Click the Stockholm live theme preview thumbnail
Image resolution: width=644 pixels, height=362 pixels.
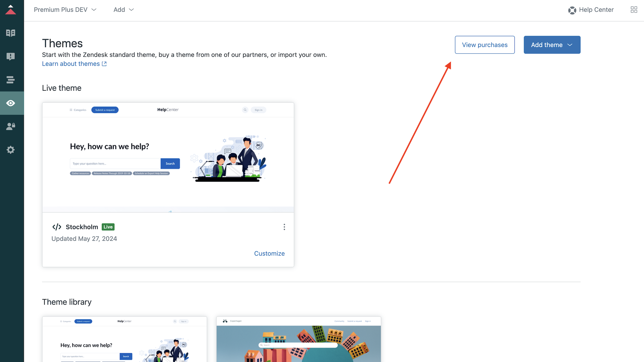pyautogui.click(x=168, y=157)
